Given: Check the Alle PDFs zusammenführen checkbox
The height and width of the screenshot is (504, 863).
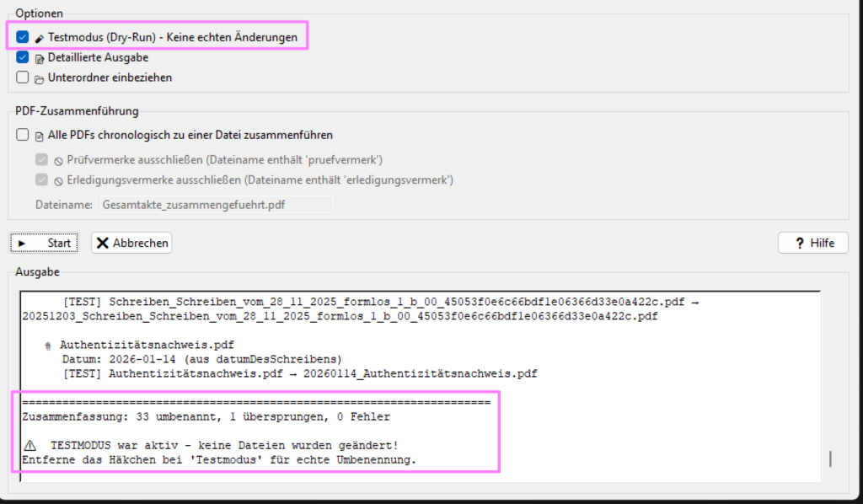Looking at the screenshot, I should click(23, 135).
